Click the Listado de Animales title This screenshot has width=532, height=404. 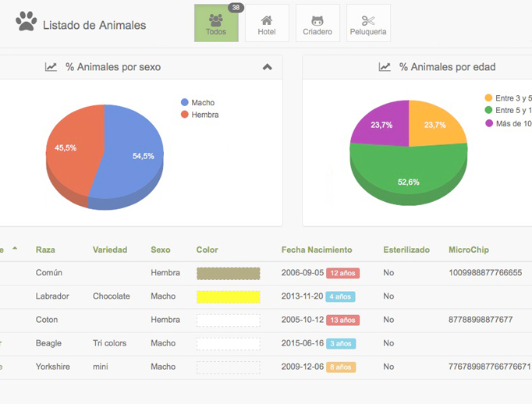pos(94,25)
